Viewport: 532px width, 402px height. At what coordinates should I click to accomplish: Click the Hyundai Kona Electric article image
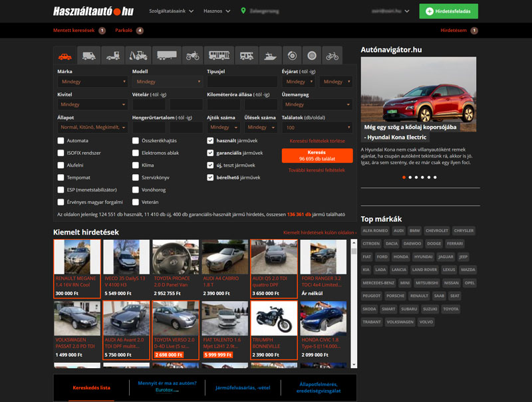418,94
